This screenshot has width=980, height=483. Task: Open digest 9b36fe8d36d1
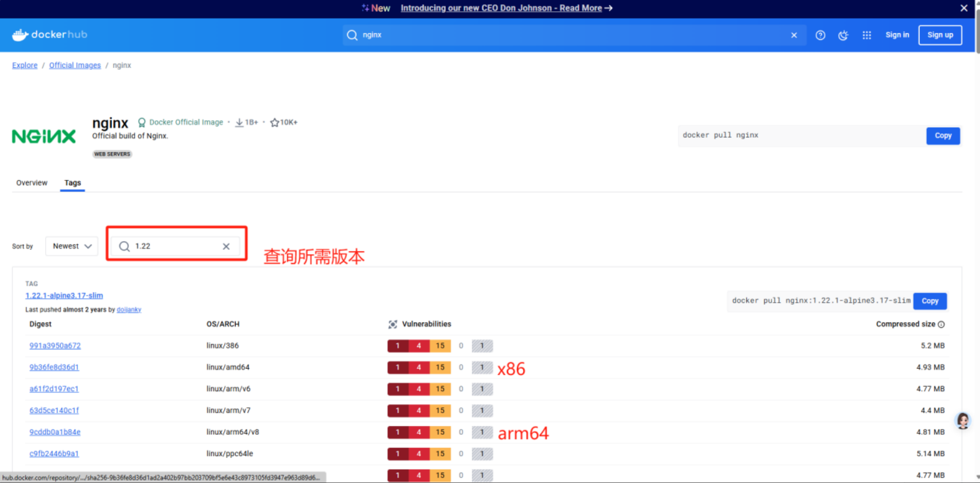[54, 367]
